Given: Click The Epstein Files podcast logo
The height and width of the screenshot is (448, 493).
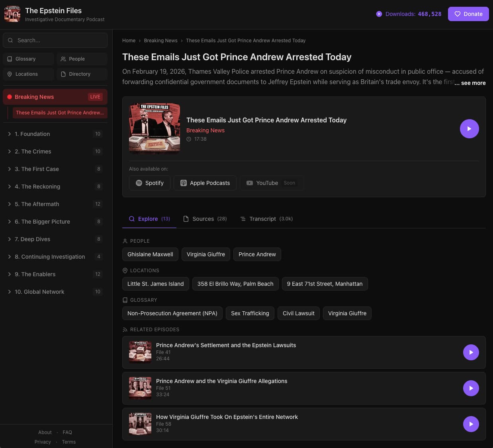Looking at the screenshot, I should [x=12, y=14].
